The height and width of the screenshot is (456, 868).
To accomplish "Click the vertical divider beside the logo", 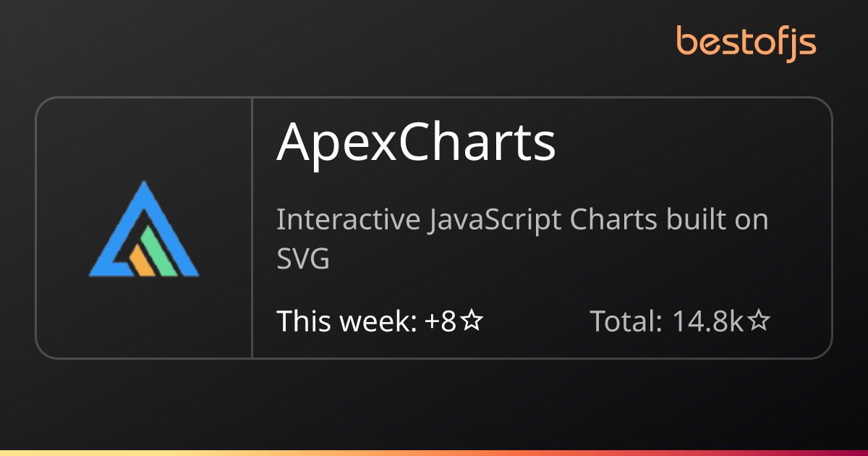I will tap(252, 227).
